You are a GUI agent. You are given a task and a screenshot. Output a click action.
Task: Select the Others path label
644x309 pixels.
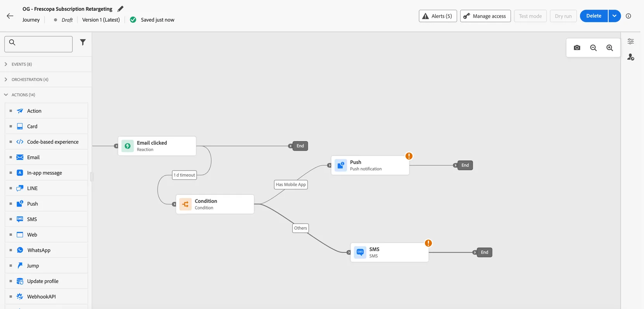tap(300, 228)
